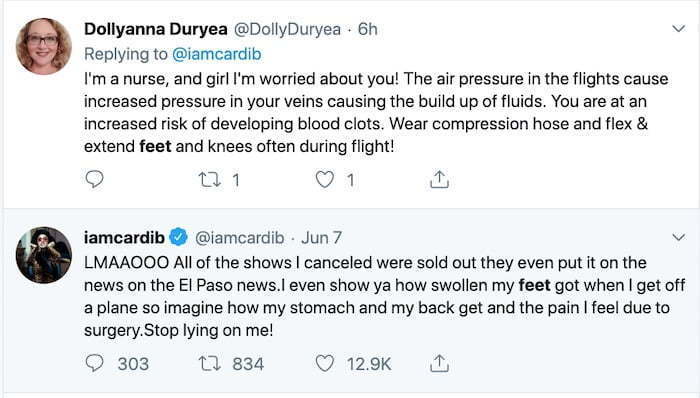
Task: Retweet iamcardib's canceled shows tweet
Action: (x=209, y=364)
